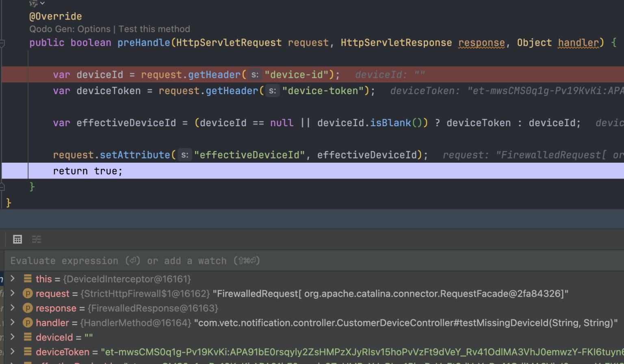Click the variable icon beside deviceId entry
Screen dimensions: 624x364
(x=28, y=337)
